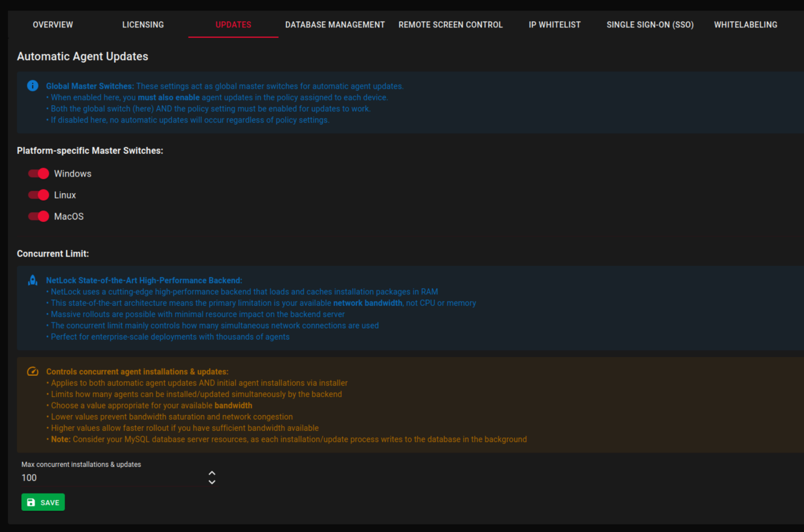Turn off the Linux master switch
Screen dimensions: 804x532
click(x=38, y=195)
